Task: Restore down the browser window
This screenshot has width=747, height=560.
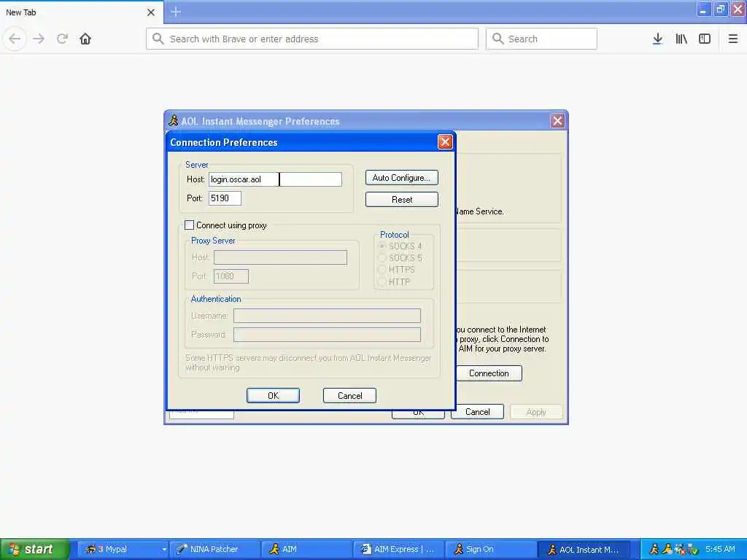Action: (721, 9)
